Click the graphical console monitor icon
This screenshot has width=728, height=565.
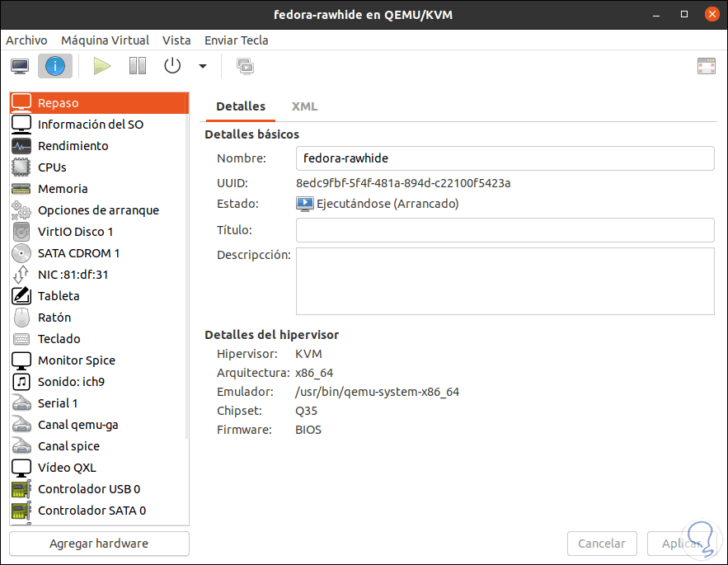tap(20, 66)
